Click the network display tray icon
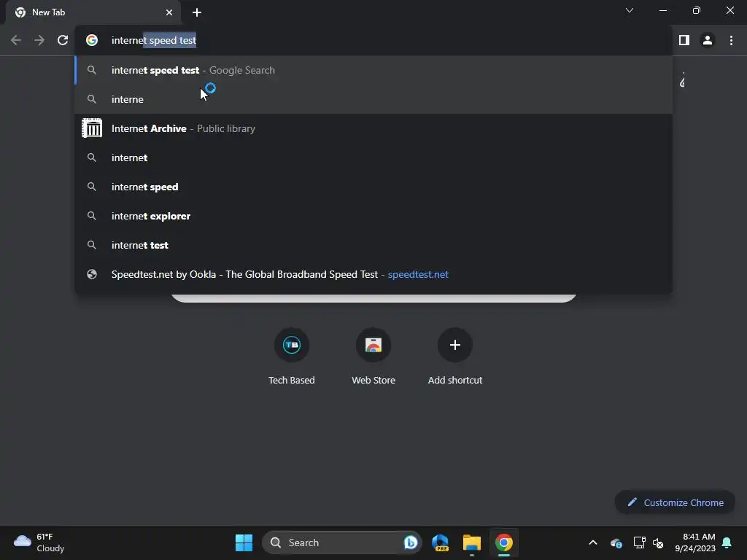This screenshot has width=747, height=560. pos(639,542)
